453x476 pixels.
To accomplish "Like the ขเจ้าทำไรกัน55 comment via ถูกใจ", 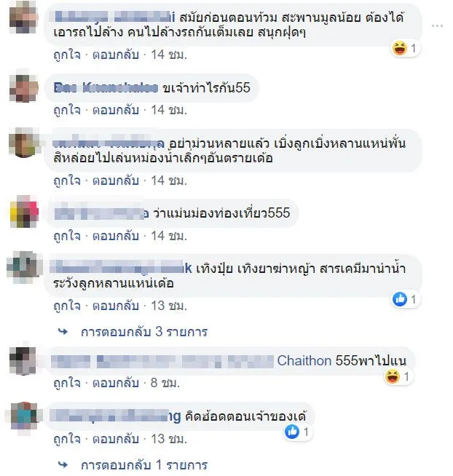I will [x=67, y=110].
